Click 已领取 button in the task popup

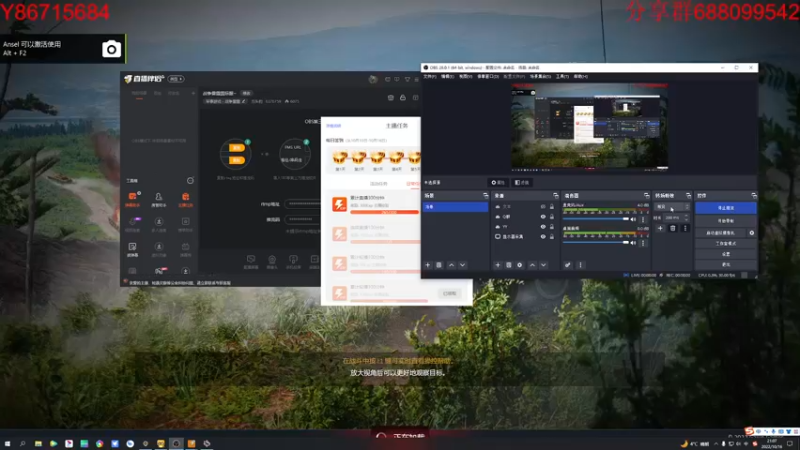449,294
